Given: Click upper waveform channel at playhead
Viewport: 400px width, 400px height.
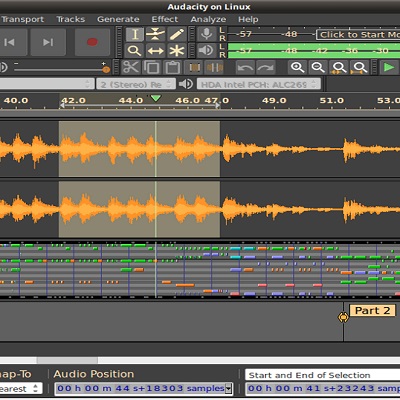Looking at the screenshot, I should point(156,149).
